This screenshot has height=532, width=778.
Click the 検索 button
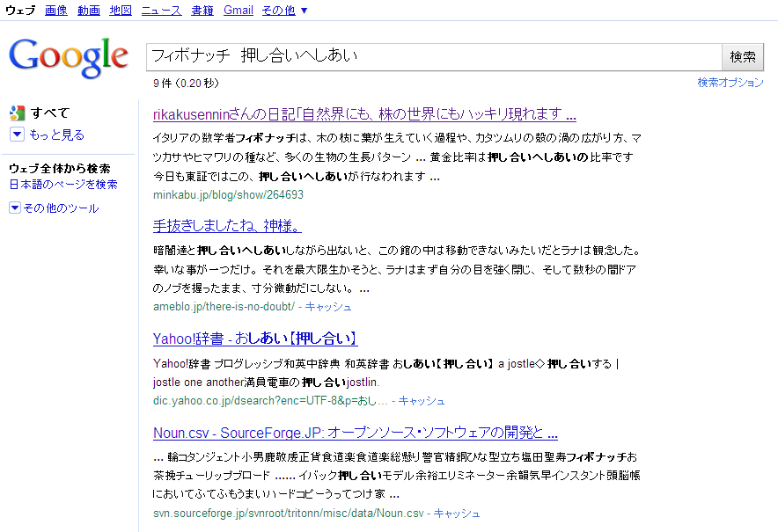(x=742, y=56)
